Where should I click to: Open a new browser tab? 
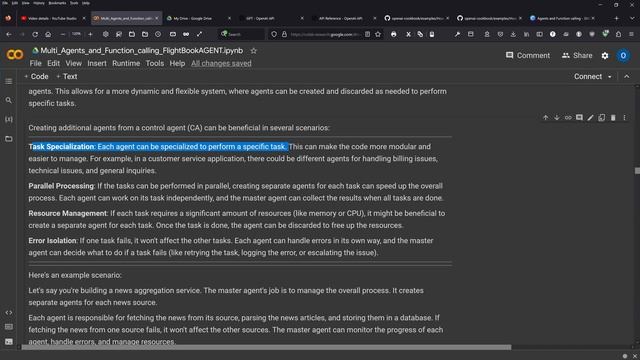pyautogui.click(x=616, y=18)
